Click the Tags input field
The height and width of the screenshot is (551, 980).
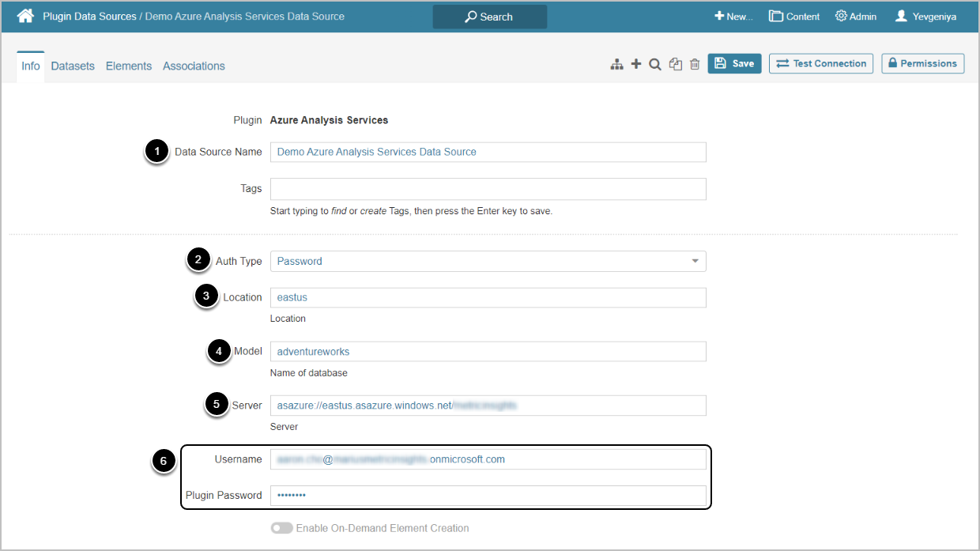click(488, 189)
